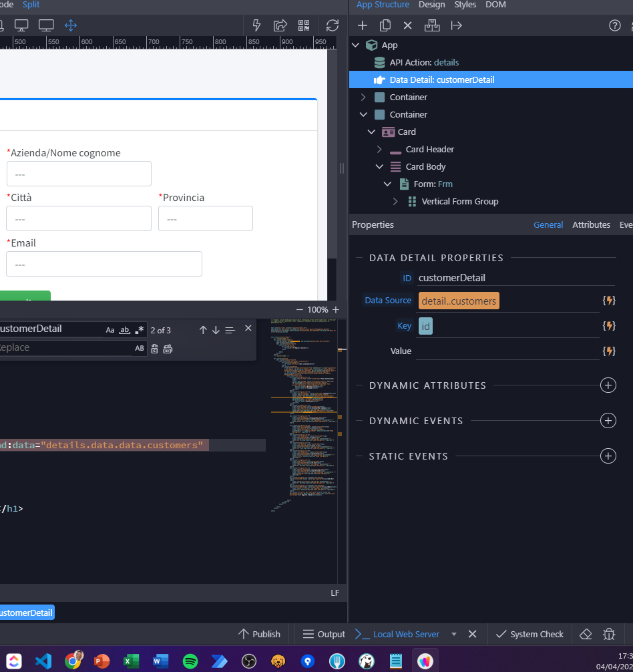Open the App Structure help icon
The height and width of the screenshot is (672, 633).
[614, 25]
